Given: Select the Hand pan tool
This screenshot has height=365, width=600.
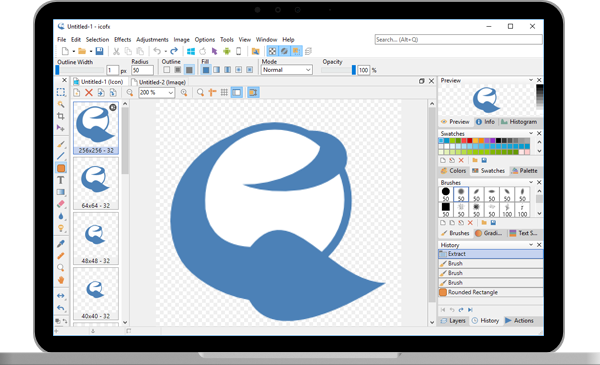Looking at the screenshot, I should point(60,280).
